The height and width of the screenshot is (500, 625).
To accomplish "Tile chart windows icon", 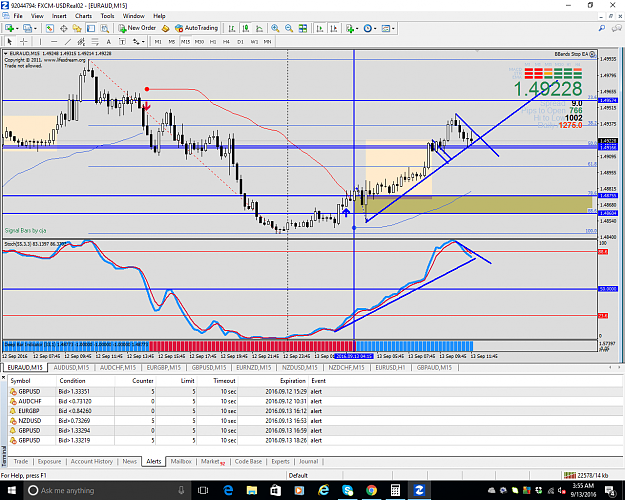I will [x=303, y=28].
